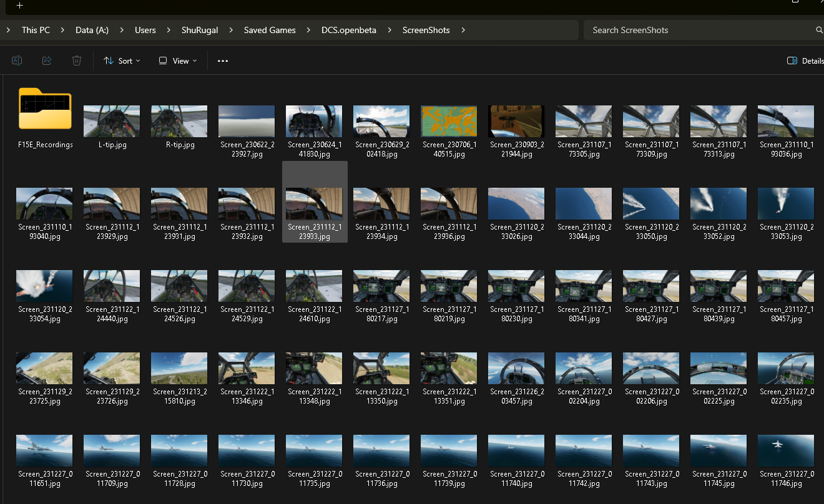This screenshot has height=504, width=824.
Task: Select Screen_231129_223725.jpg thumbnail
Action: [x=44, y=368]
